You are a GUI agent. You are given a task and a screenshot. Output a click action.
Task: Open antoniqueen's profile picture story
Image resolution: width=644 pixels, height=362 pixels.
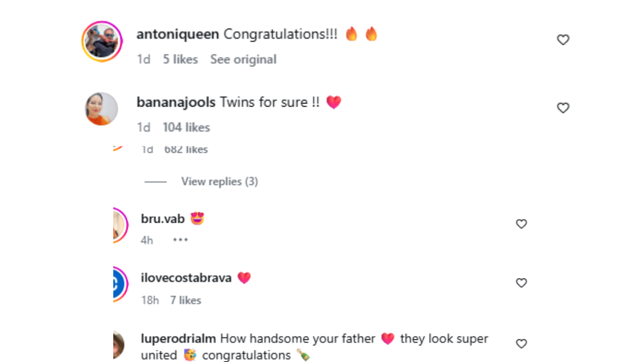tap(102, 41)
